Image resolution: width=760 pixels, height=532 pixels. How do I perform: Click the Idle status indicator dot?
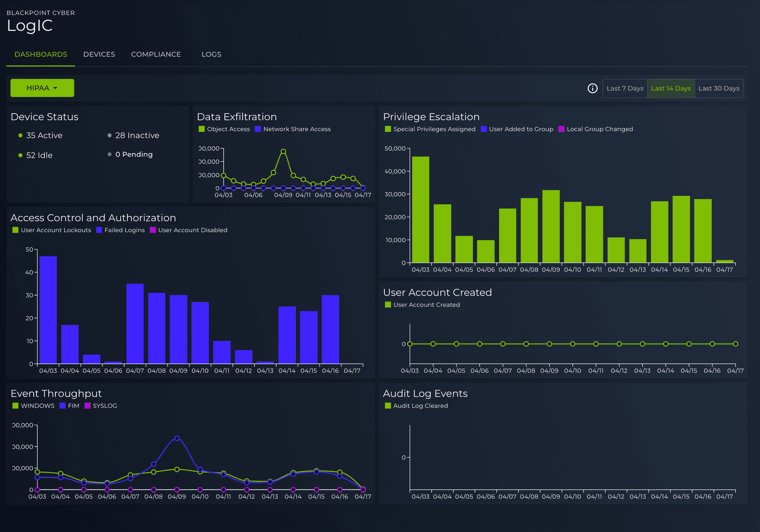click(x=20, y=155)
